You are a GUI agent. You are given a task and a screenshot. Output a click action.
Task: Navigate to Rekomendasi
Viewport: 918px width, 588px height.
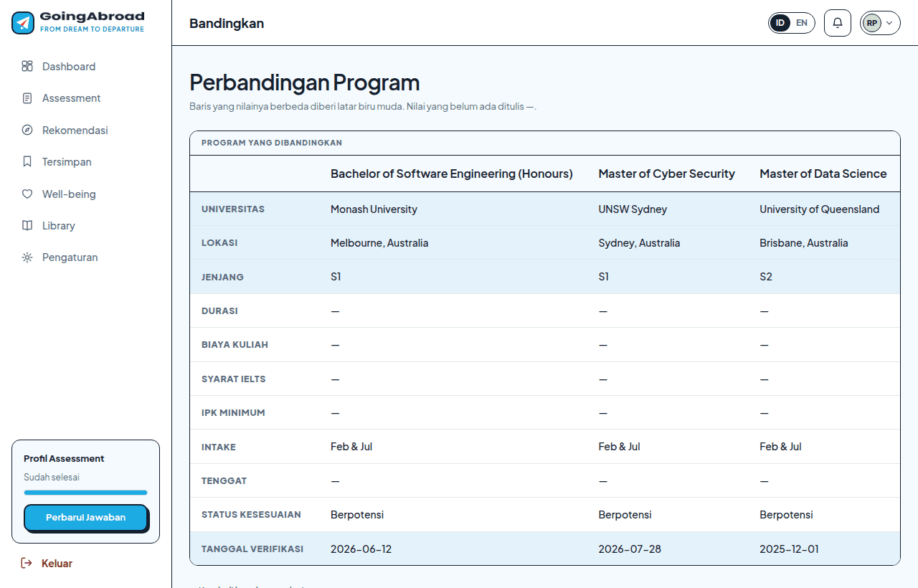click(86, 131)
